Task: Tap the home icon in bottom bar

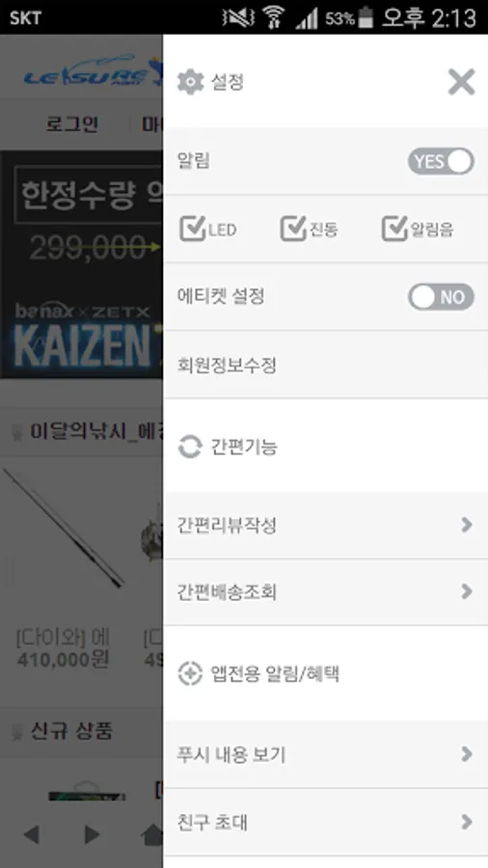Action: point(153,835)
